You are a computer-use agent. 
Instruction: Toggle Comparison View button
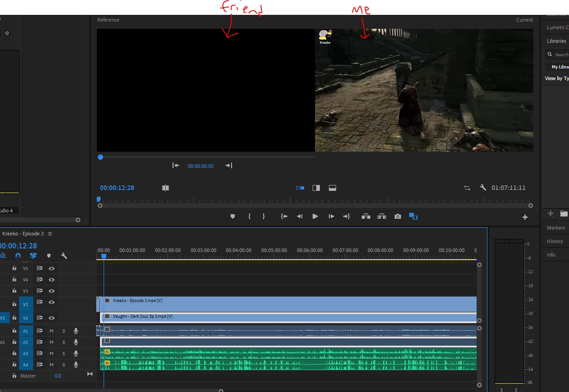tap(413, 216)
